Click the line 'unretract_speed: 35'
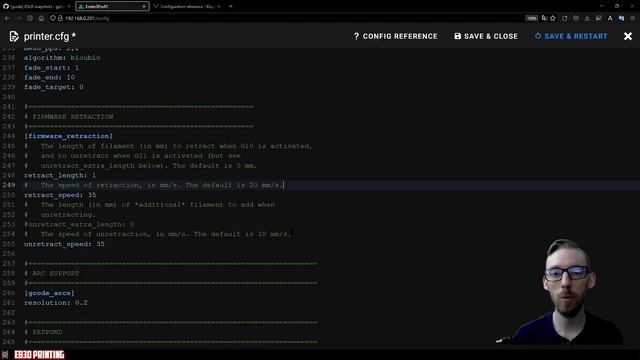Image resolution: width=640 pixels, height=360 pixels. (64, 244)
